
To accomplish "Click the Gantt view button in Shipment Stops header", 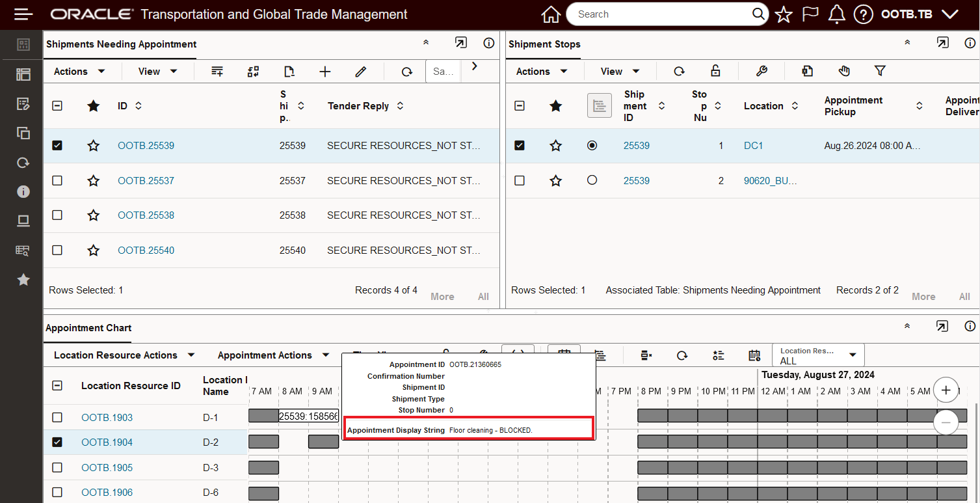I will [x=600, y=105].
